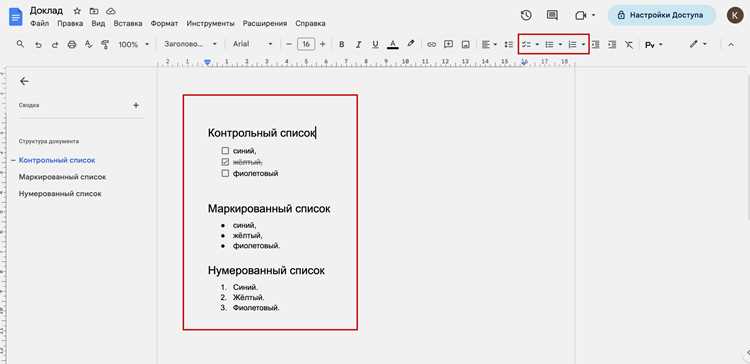Open the Правка menu
Image resolution: width=750 pixels, height=364 pixels.
point(70,23)
